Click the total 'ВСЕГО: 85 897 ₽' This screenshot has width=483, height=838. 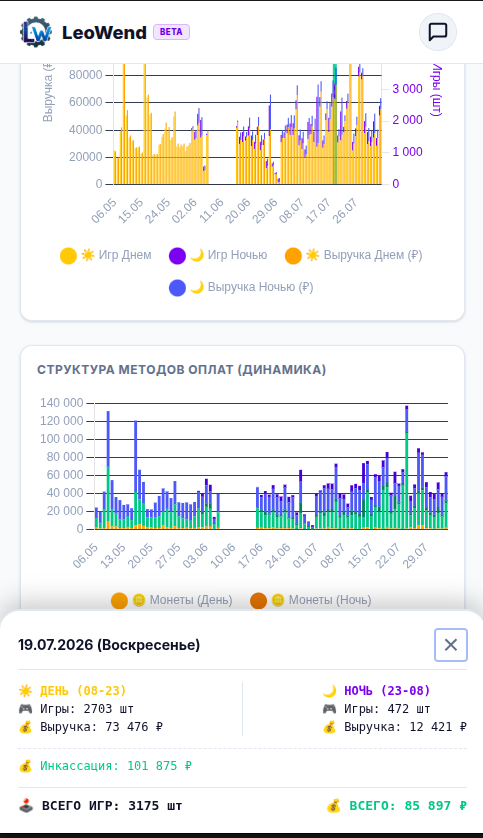point(408,805)
